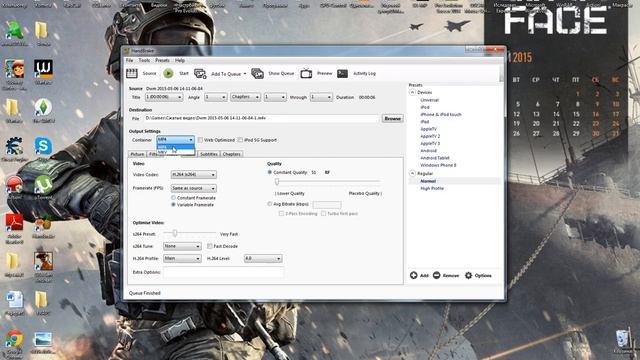Open the Sims 3 desktop shortcut

point(43,107)
